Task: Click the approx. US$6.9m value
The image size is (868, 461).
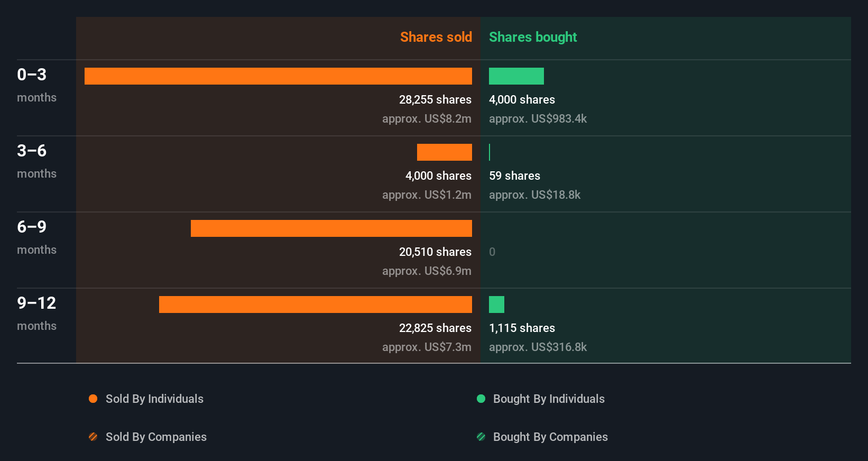Action: pos(427,271)
